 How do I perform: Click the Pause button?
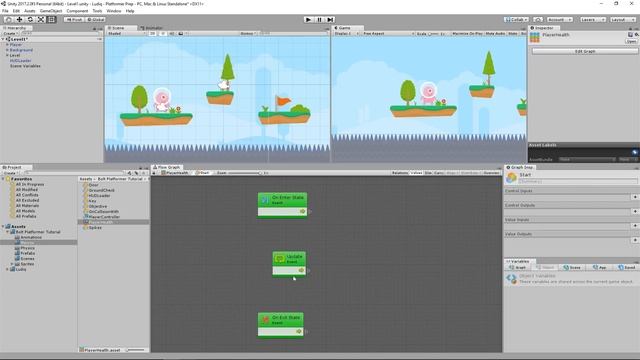click(320, 19)
